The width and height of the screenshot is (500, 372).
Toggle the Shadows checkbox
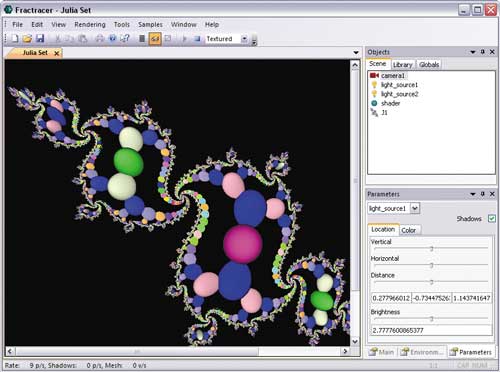point(492,219)
